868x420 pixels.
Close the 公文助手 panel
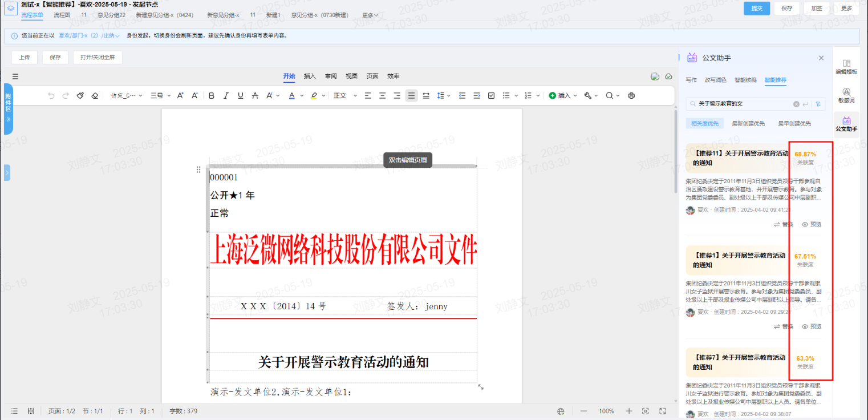click(821, 58)
